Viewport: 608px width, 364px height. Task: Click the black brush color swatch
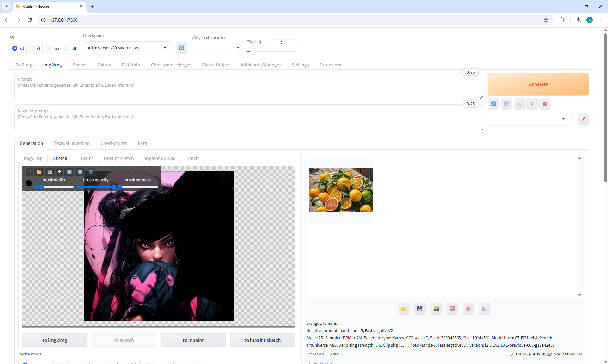click(x=29, y=183)
